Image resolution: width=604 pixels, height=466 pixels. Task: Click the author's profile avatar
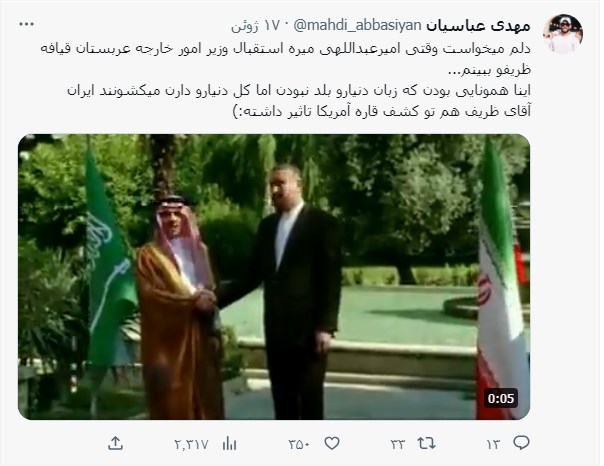(x=562, y=34)
